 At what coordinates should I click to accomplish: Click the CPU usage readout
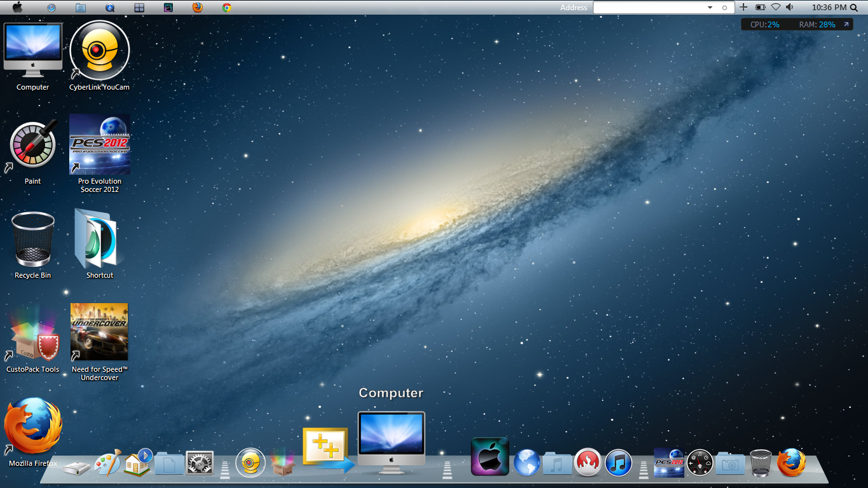[x=765, y=25]
